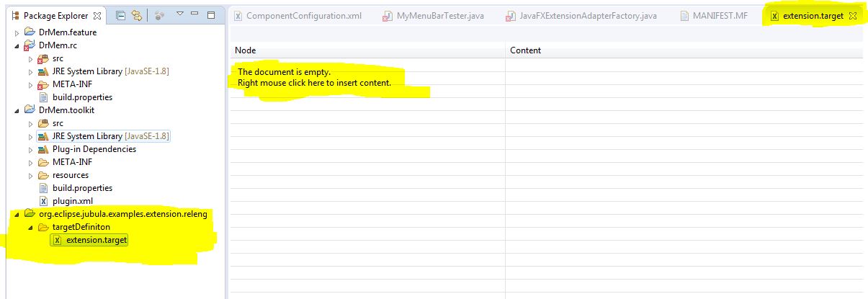The image size is (868, 299).
Task: Click the focus on active task icon
Action: point(160,15)
